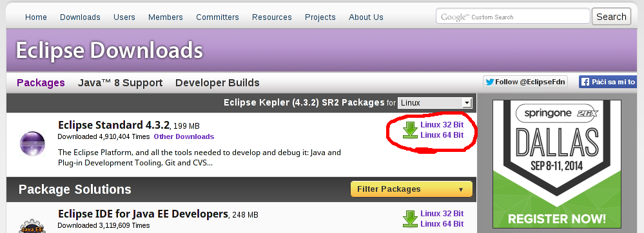
Task: Open the Home menu item
Action: point(35,17)
